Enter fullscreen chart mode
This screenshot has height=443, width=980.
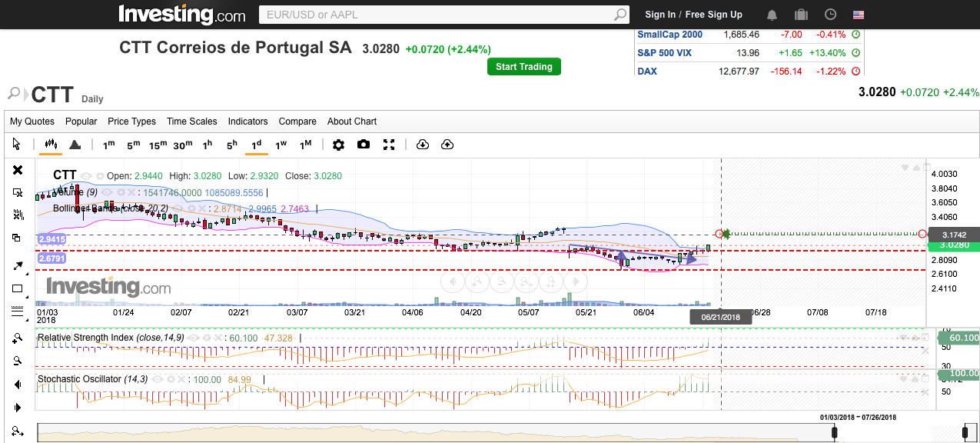(389, 145)
